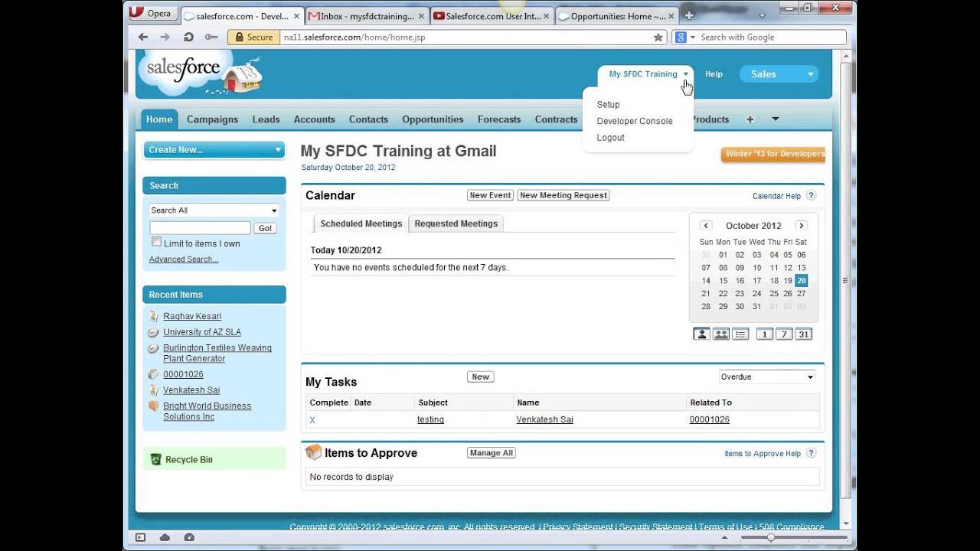
Task: Click New button in My Tasks
Action: pos(480,377)
